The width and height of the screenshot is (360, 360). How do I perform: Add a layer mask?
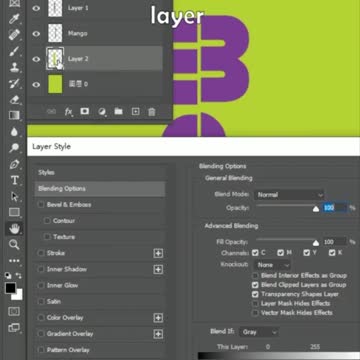pos(85,111)
